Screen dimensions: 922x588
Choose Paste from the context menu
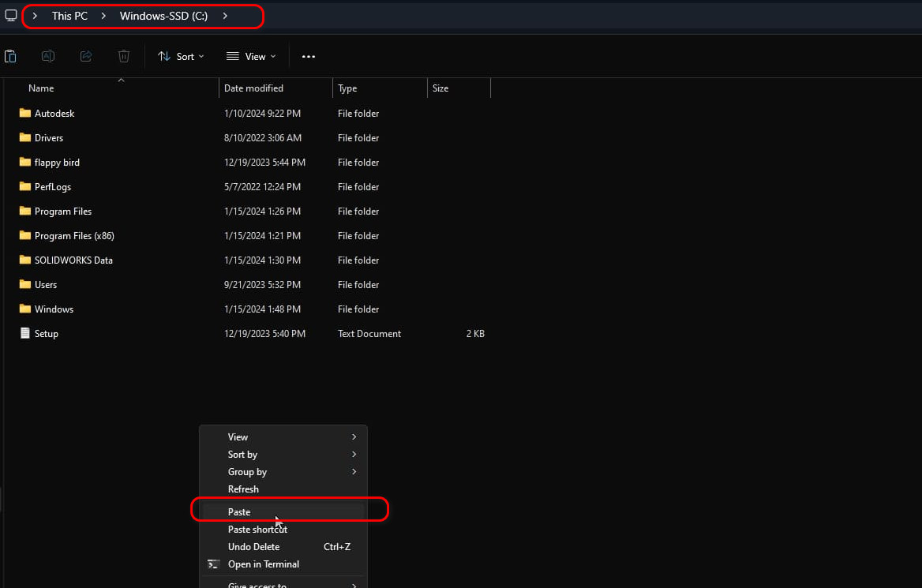[x=283, y=512]
